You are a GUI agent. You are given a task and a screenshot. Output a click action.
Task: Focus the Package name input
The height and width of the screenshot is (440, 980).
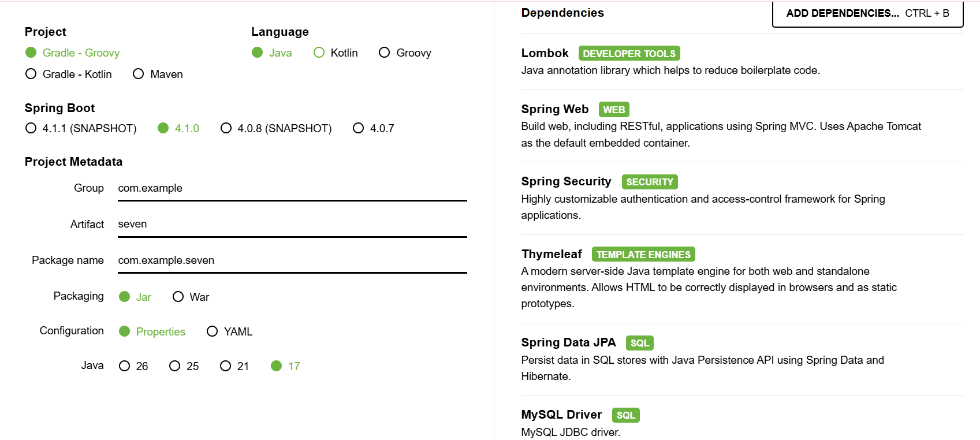click(292, 260)
